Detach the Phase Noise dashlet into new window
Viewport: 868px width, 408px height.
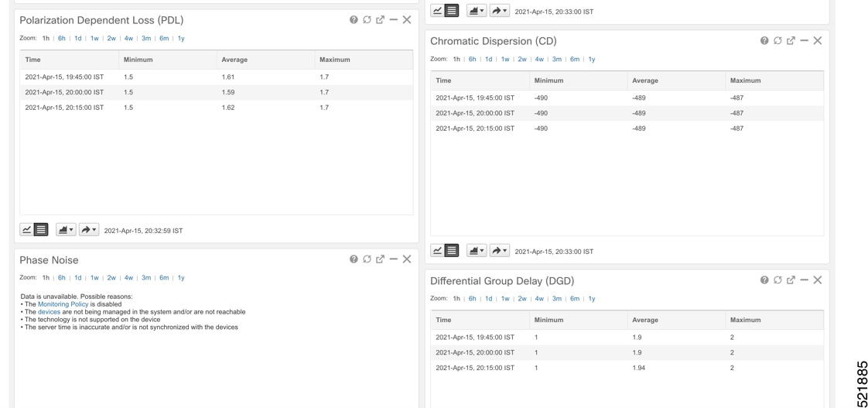tap(381, 259)
